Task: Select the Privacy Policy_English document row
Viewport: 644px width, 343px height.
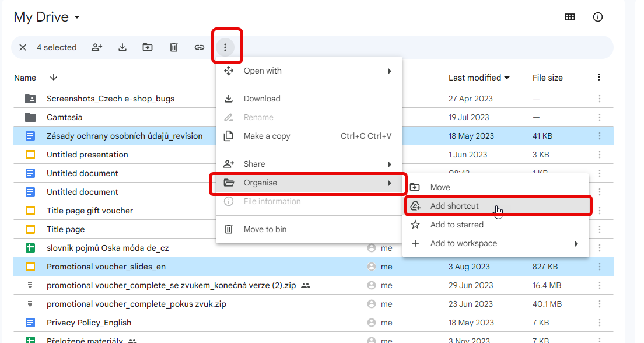Action: (x=89, y=323)
